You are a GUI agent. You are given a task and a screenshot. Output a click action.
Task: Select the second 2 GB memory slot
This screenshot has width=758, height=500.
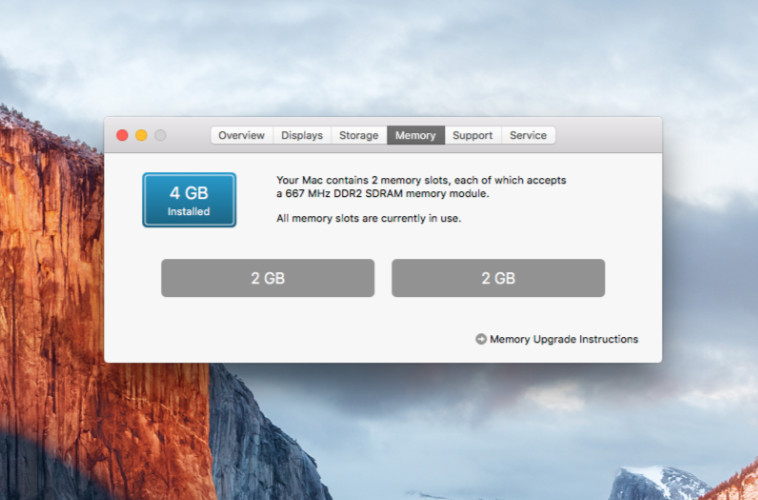498,278
